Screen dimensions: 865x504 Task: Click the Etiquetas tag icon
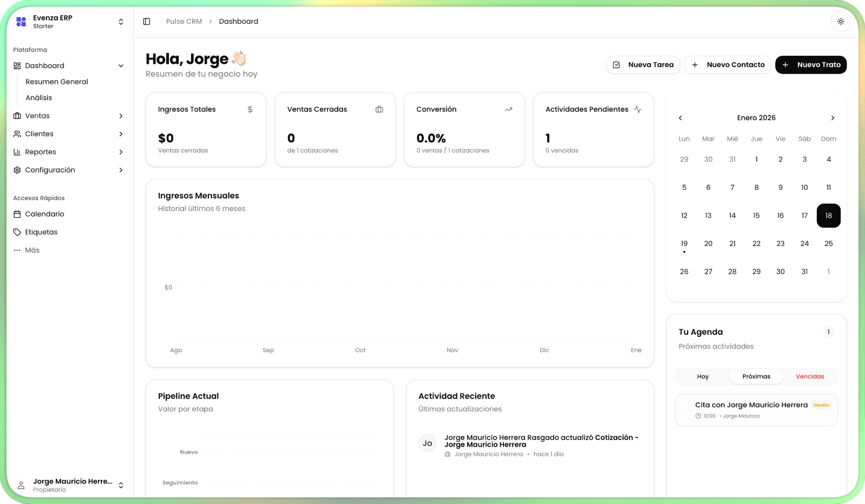coord(17,232)
